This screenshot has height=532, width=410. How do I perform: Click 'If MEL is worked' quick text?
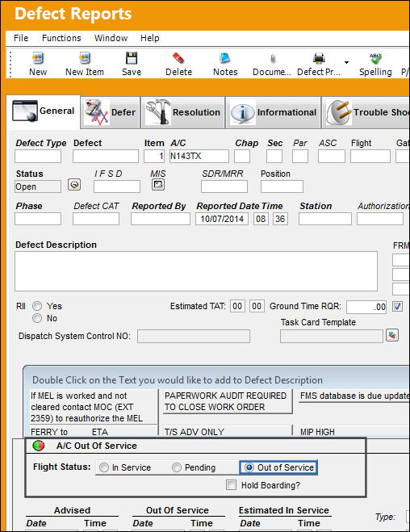pyautogui.click(x=94, y=407)
